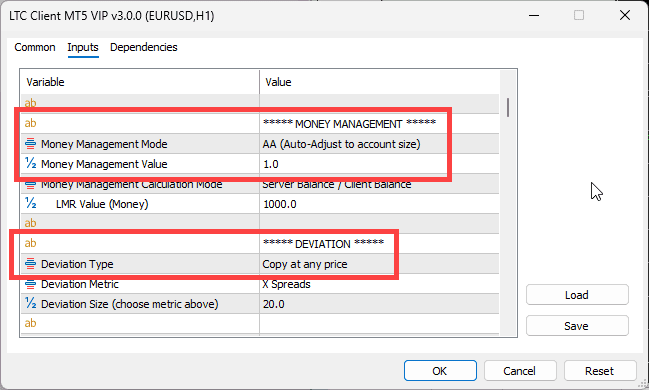Click the inputs list vertical scrollbar thumb
This screenshot has height=390, width=649.
tap(508, 107)
